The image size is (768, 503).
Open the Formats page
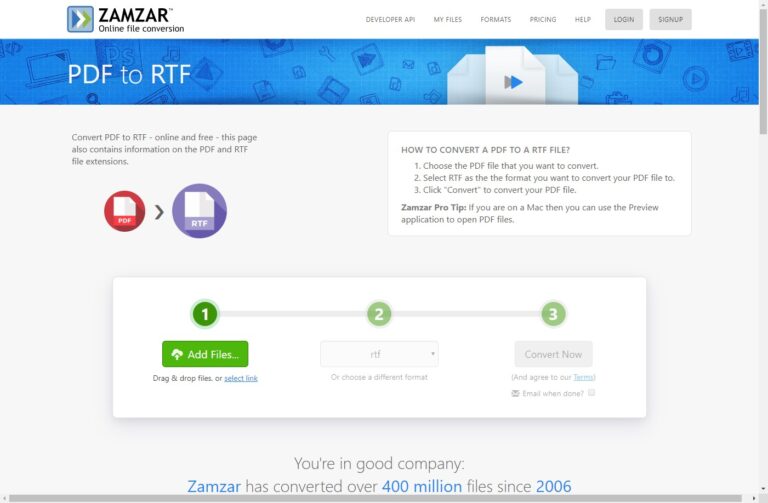click(496, 20)
